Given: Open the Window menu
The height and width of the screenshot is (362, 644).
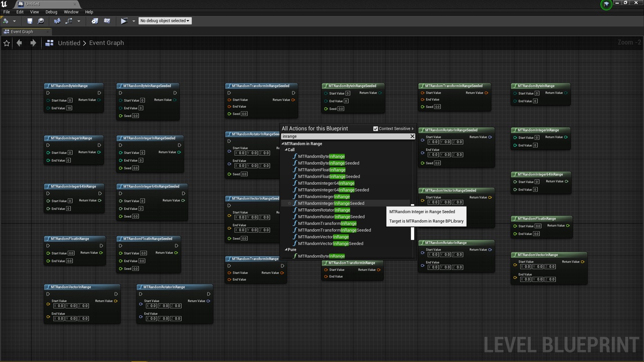Looking at the screenshot, I should pos(71,12).
